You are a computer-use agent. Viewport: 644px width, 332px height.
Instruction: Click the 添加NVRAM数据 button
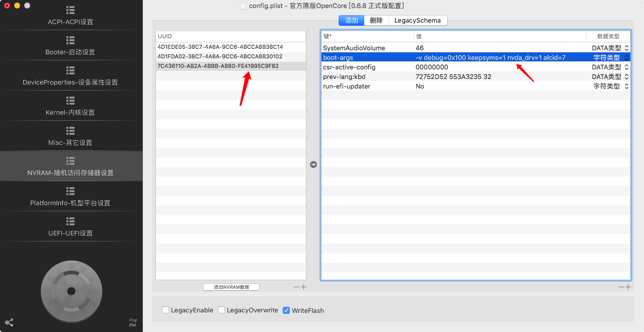(x=231, y=287)
